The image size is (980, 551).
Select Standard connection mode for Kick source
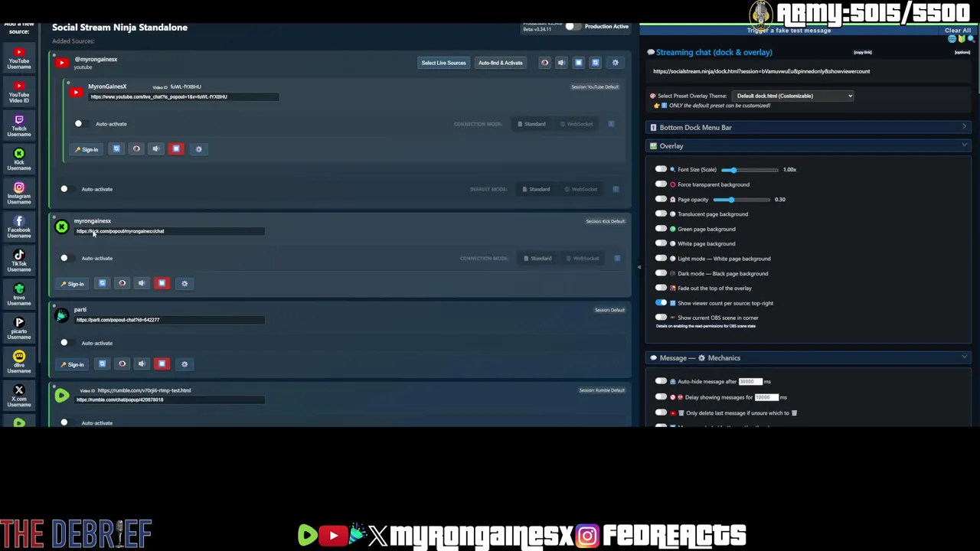pyautogui.click(x=537, y=259)
